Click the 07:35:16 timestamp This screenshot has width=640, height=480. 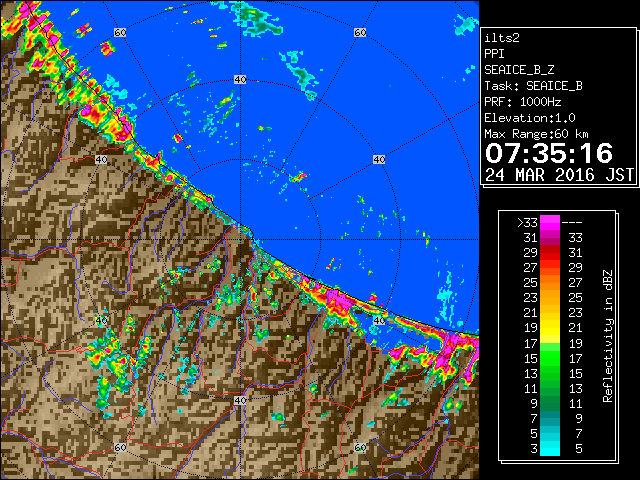549,153
